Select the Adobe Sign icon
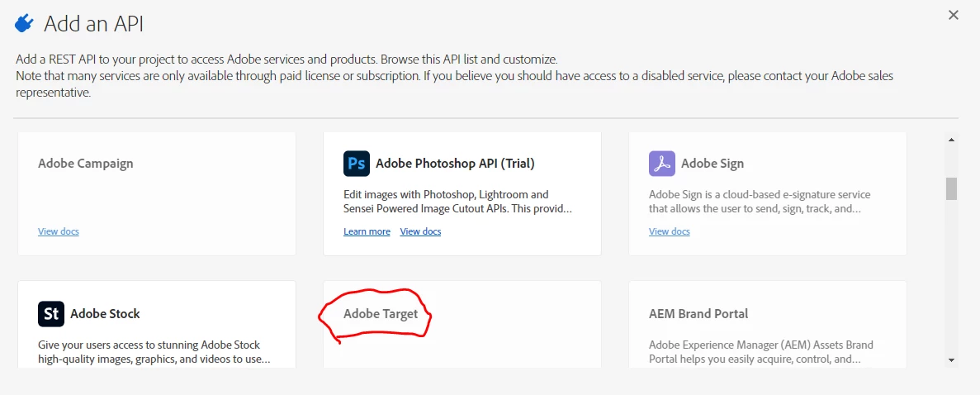 662,164
